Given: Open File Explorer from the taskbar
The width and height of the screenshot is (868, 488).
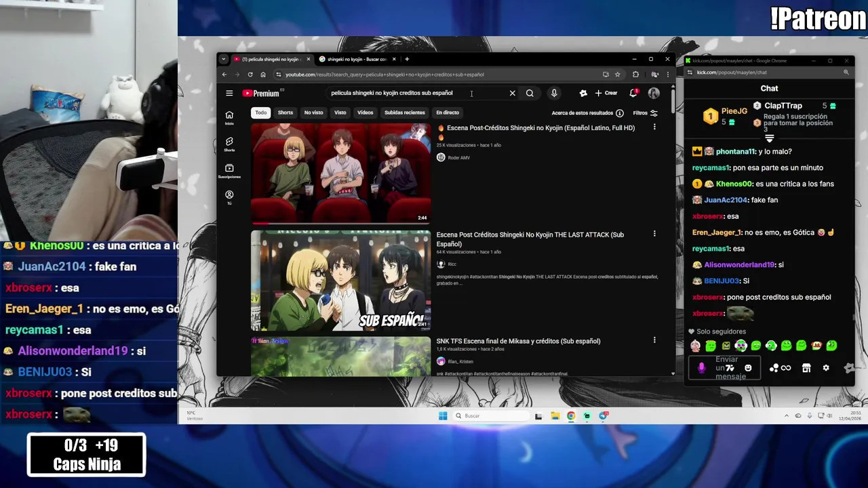Looking at the screenshot, I should click(555, 415).
